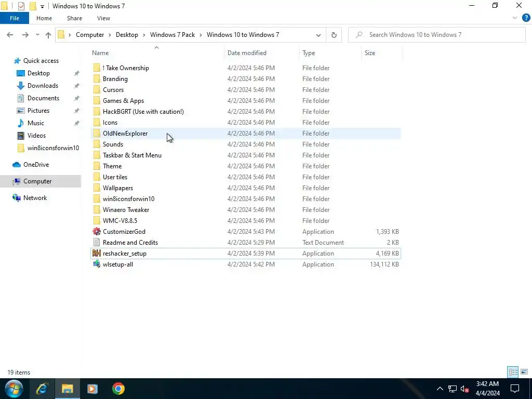This screenshot has width=532, height=399.
Task: Select the wlsetup-all installer icon
Action: pos(97,264)
